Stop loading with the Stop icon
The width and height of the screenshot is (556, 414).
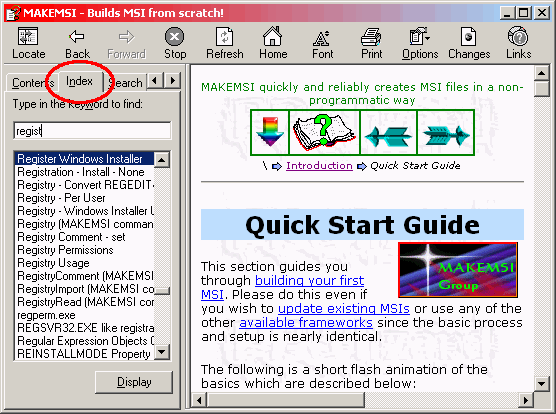click(175, 43)
